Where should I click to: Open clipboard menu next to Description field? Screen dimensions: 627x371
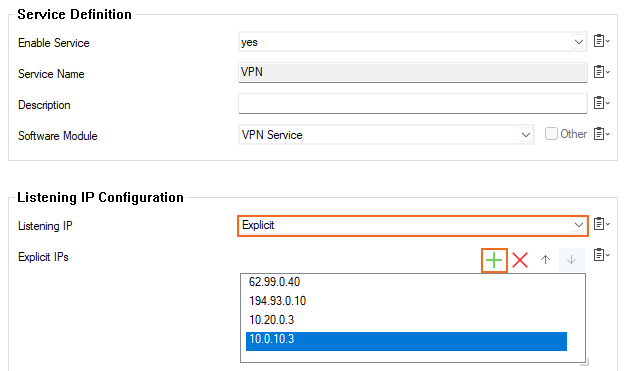[601, 103]
